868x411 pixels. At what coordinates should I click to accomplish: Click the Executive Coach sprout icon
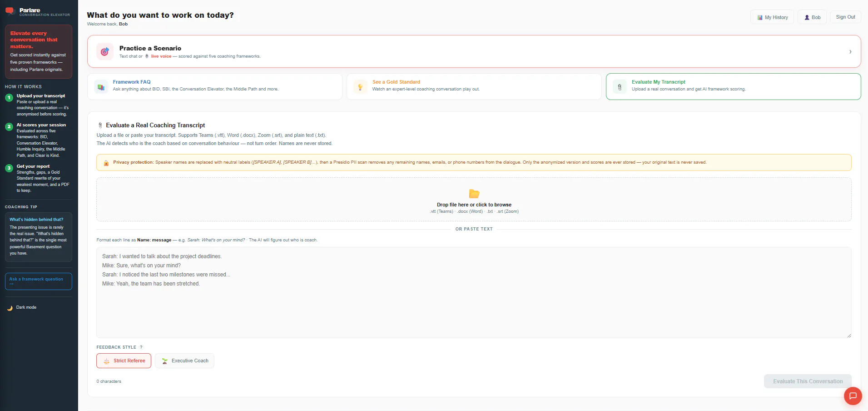click(x=165, y=361)
